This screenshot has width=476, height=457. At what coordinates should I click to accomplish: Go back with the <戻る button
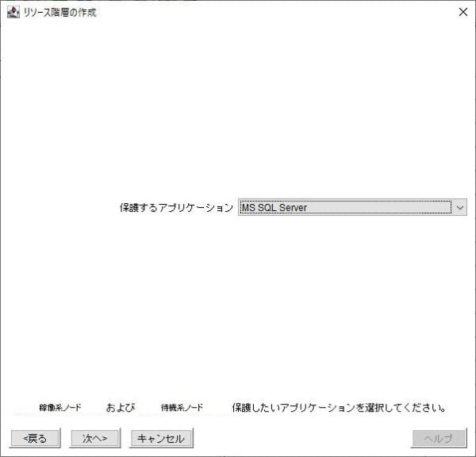(x=35, y=438)
